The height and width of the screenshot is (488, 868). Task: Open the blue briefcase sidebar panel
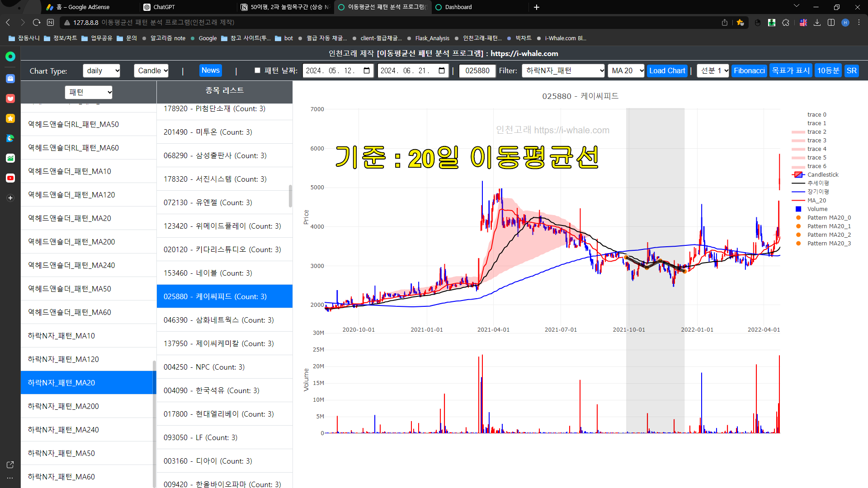pos(10,79)
